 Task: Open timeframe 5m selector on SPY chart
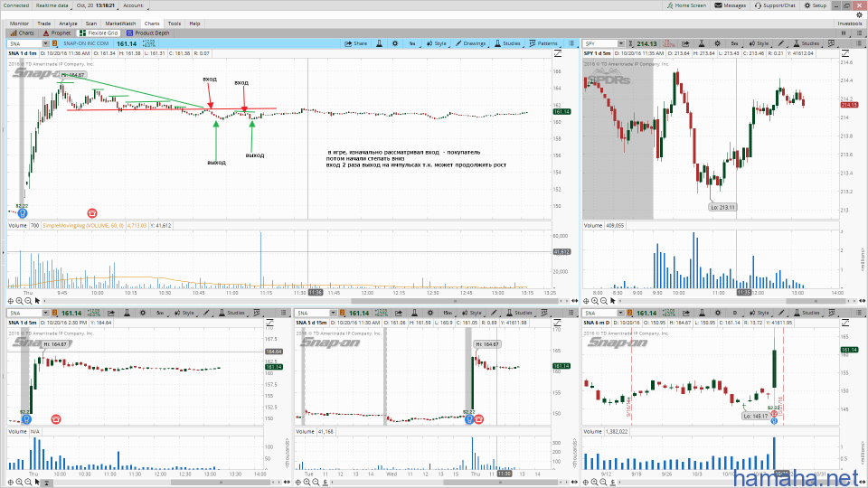(734, 43)
